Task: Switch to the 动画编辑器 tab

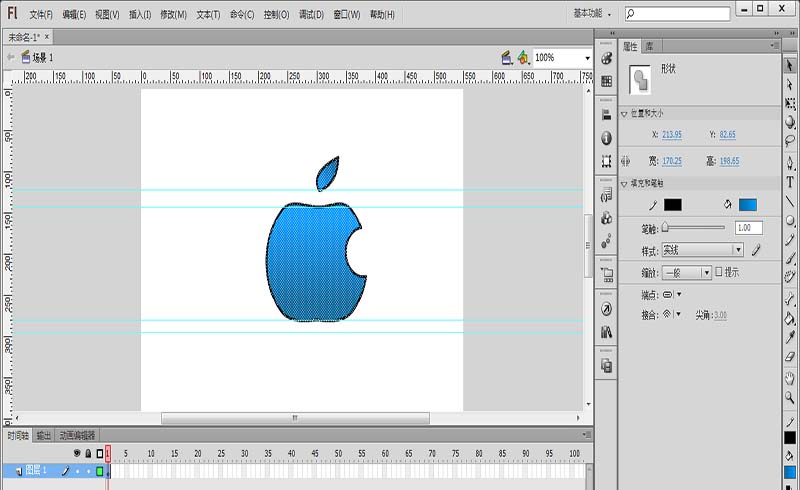Action: tap(77, 435)
